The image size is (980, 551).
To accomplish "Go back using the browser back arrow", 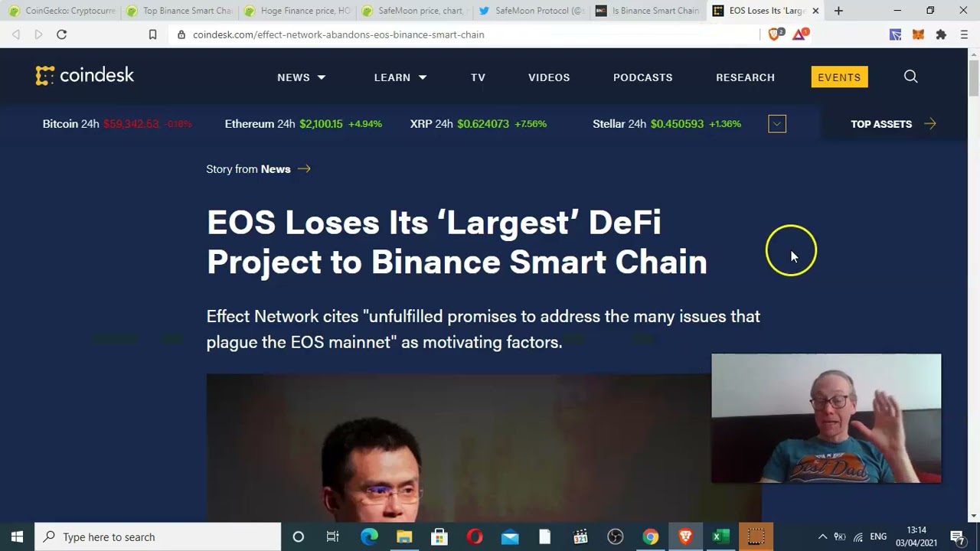I will (16, 34).
